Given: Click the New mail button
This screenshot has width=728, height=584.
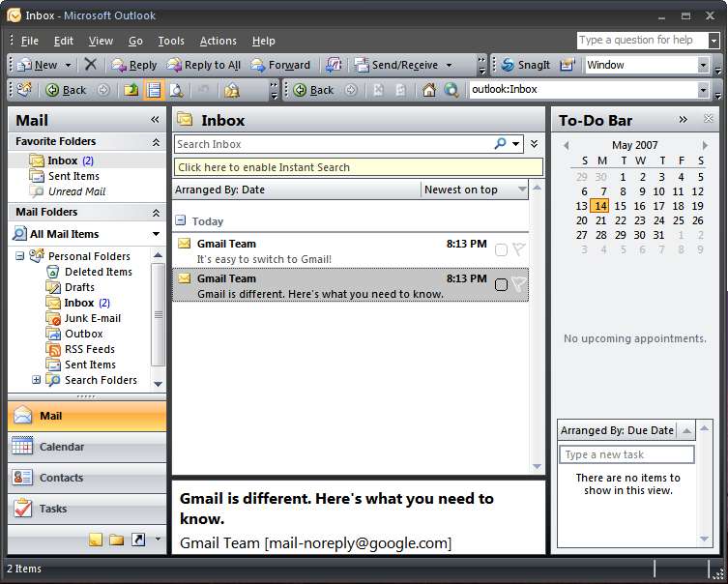Looking at the screenshot, I should [37, 65].
